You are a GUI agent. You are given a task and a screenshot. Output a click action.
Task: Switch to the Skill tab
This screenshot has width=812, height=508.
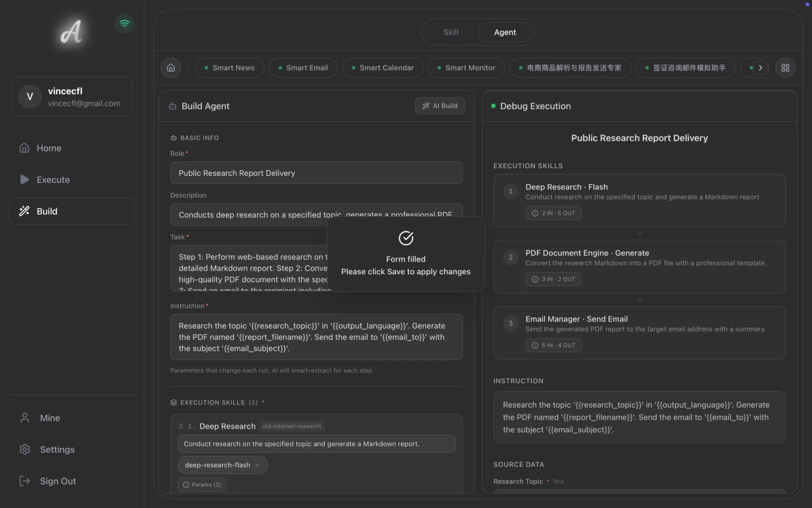451,32
